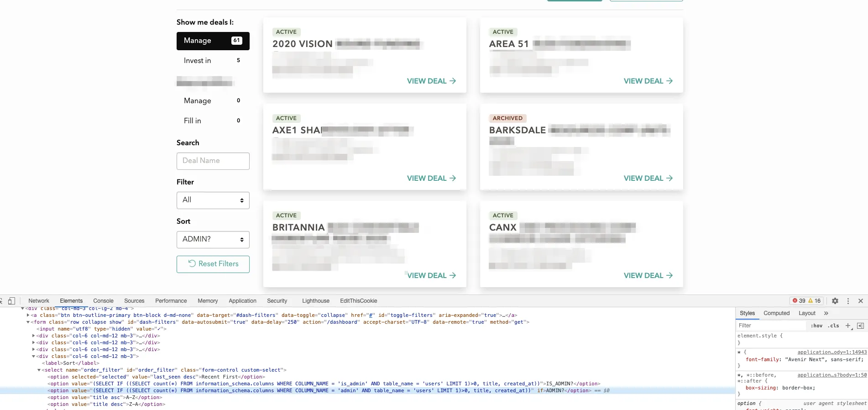868x410 pixels.
Task: View the 2020 VISION deal
Action: (x=431, y=81)
